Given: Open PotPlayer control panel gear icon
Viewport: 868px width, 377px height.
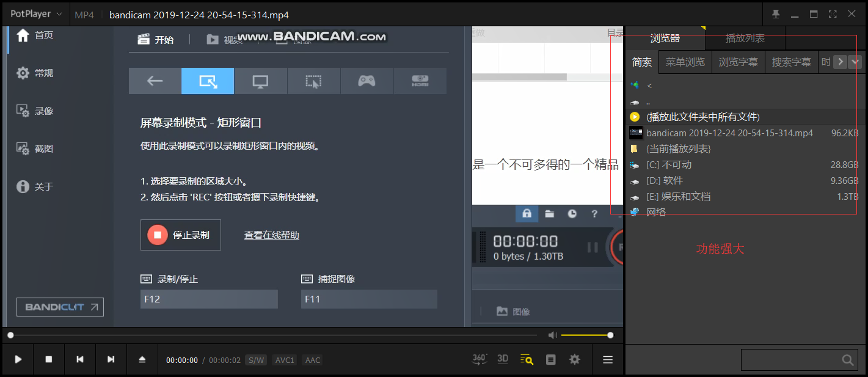Looking at the screenshot, I should [x=574, y=360].
